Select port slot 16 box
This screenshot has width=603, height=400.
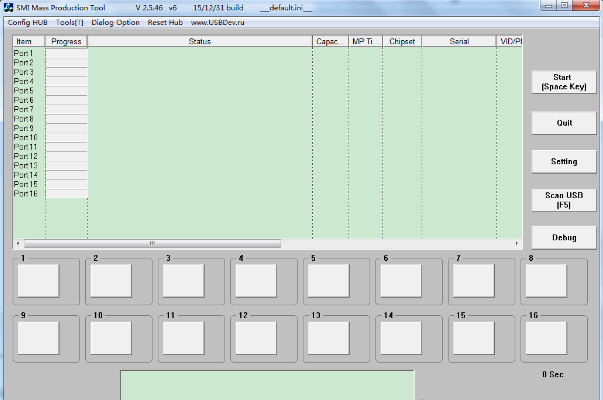546,338
